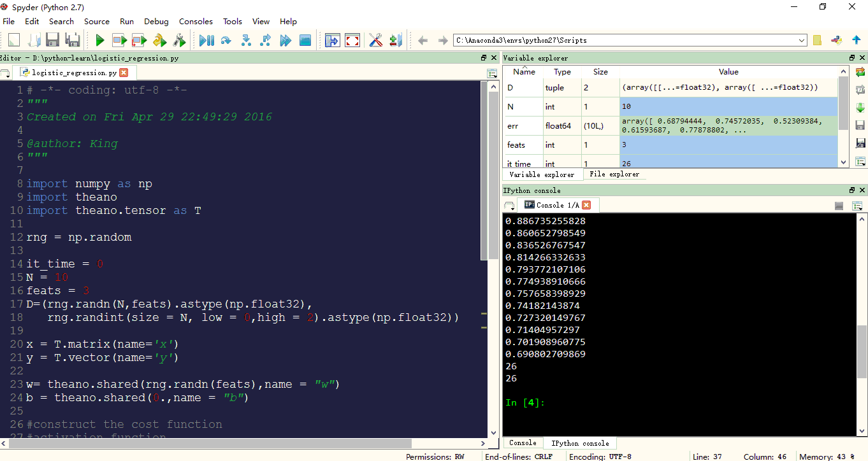Run cell and advance icon
Viewport: 868px width, 461px height.
click(x=140, y=41)
